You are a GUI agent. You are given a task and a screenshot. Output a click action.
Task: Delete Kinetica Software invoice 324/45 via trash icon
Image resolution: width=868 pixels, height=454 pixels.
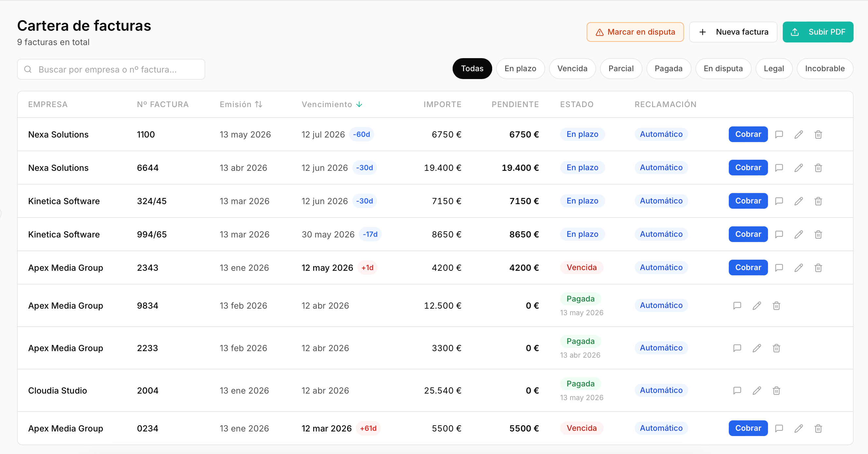pos(818,201)
